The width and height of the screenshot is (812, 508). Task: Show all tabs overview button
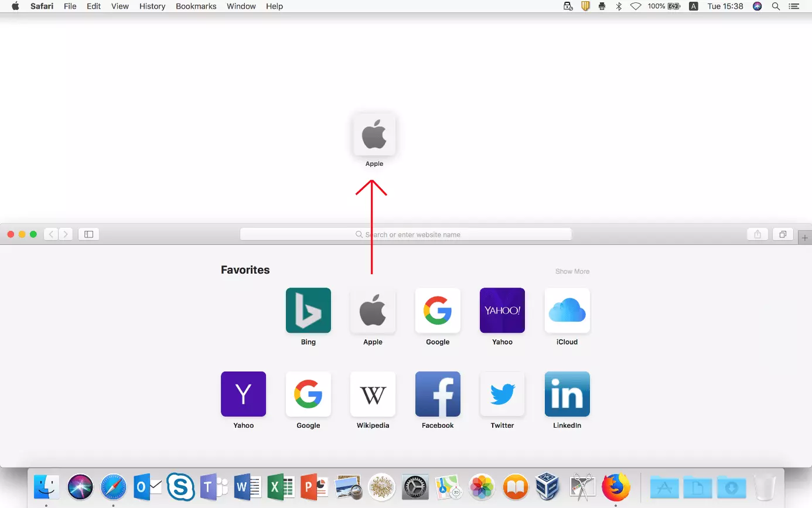[783, 234]
